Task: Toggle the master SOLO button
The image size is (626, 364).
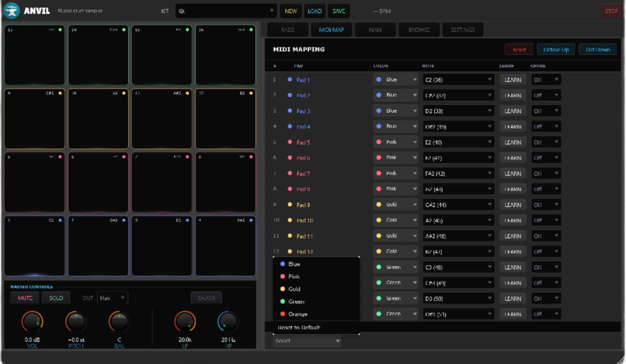Action: click(x=56, y=298)
